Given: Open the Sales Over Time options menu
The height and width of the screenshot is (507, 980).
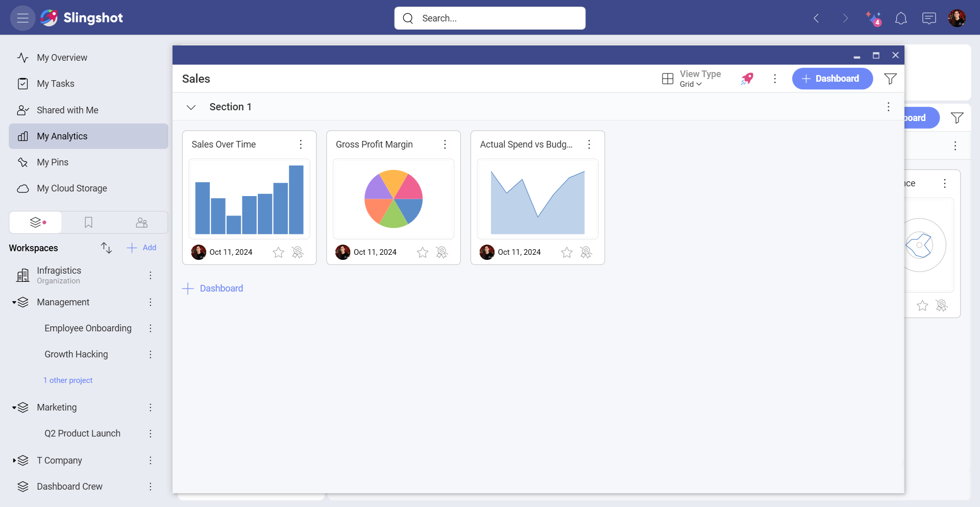Looking at the screenshot, I should pos(301,144).
